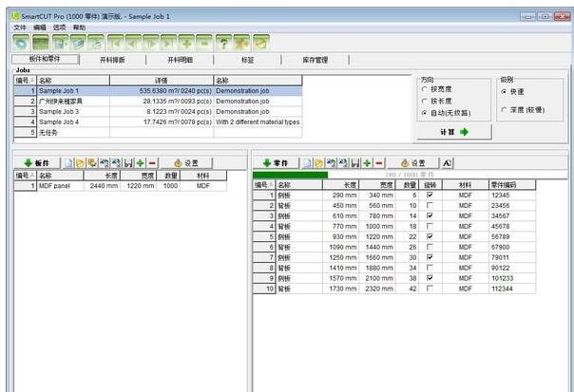Switch to the 开料排版 tab

(112, 60)
